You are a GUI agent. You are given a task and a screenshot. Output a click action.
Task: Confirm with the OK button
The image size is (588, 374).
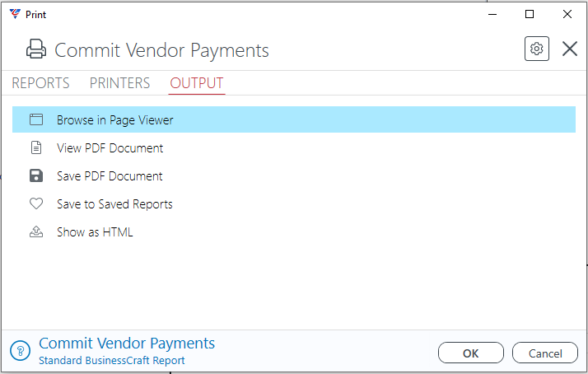[x=471, y=353]
